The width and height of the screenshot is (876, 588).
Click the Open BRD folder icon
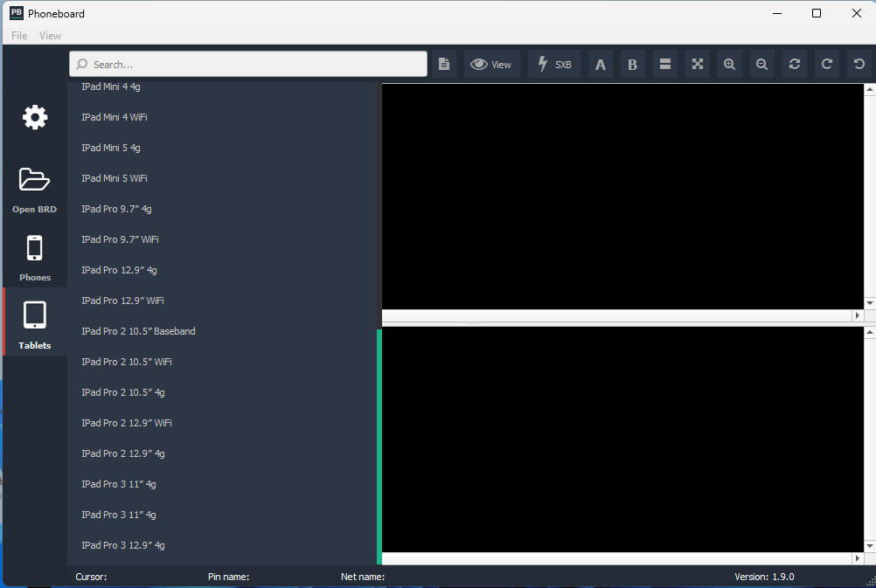[35, 186]
